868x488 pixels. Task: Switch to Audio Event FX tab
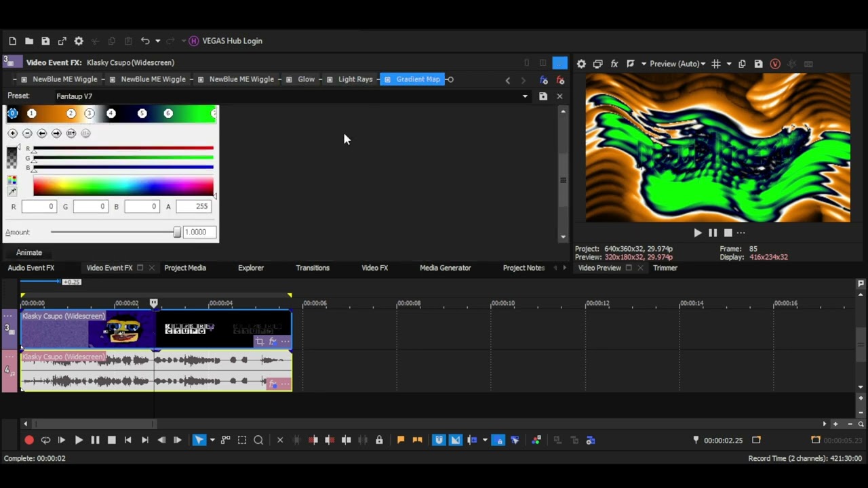click(x=31, y=268)
